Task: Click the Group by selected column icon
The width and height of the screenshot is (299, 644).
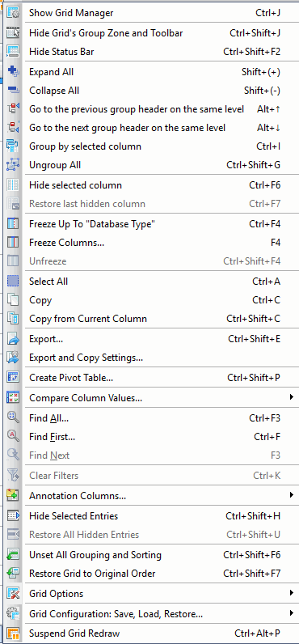Action: point(13,146)
